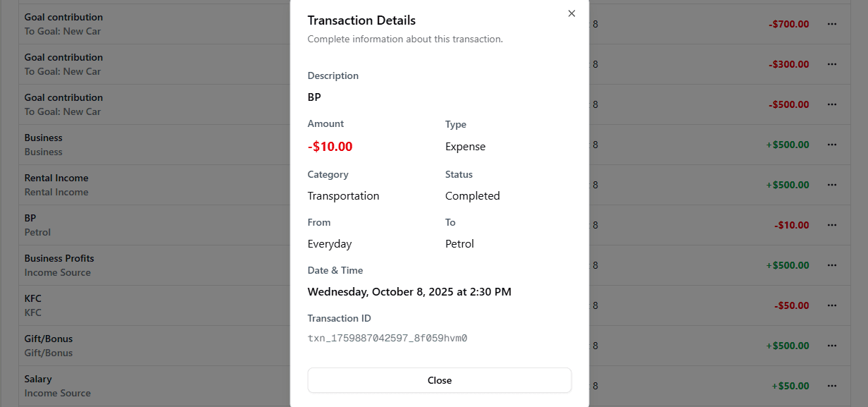Open three-dot menu for Business transaction
The width and height of the screenshot is (868, 407).
pos(832,145)
